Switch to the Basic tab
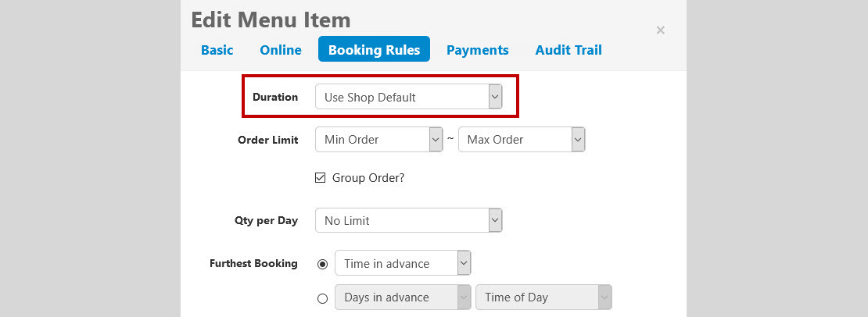The image size is (868, 317). (x=217, y=50)
